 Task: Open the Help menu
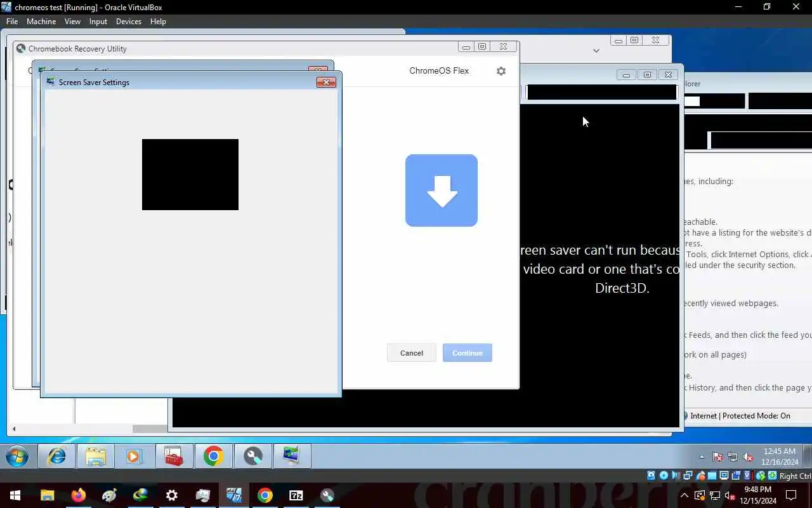pos(158,21)
